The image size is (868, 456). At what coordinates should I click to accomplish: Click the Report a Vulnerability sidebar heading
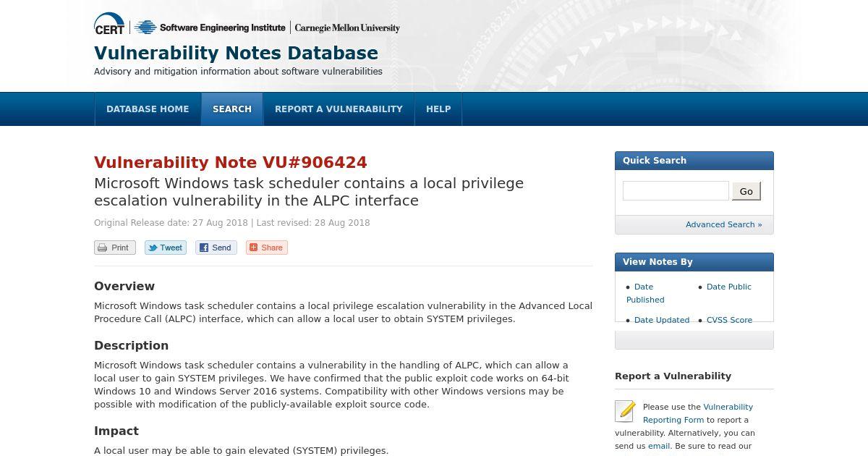pos(673,376)
